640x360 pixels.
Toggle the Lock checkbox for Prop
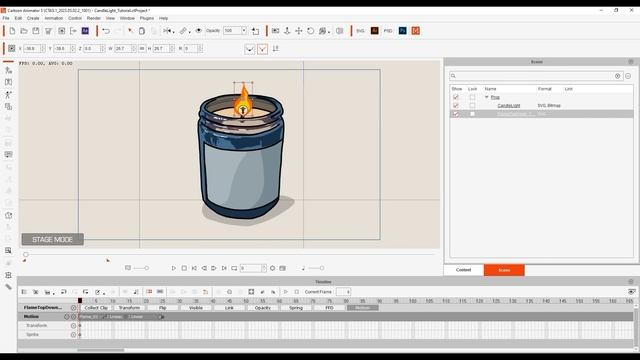(472, 97)
